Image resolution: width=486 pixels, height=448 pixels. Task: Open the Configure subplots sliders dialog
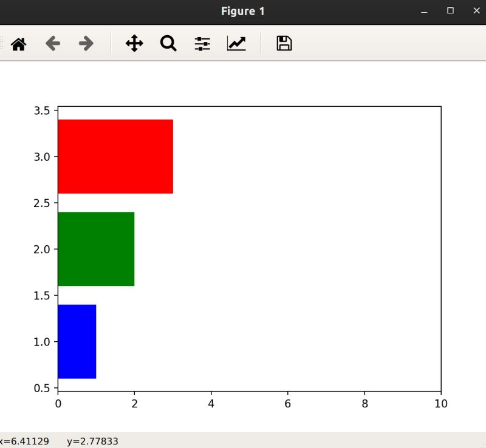202,43
